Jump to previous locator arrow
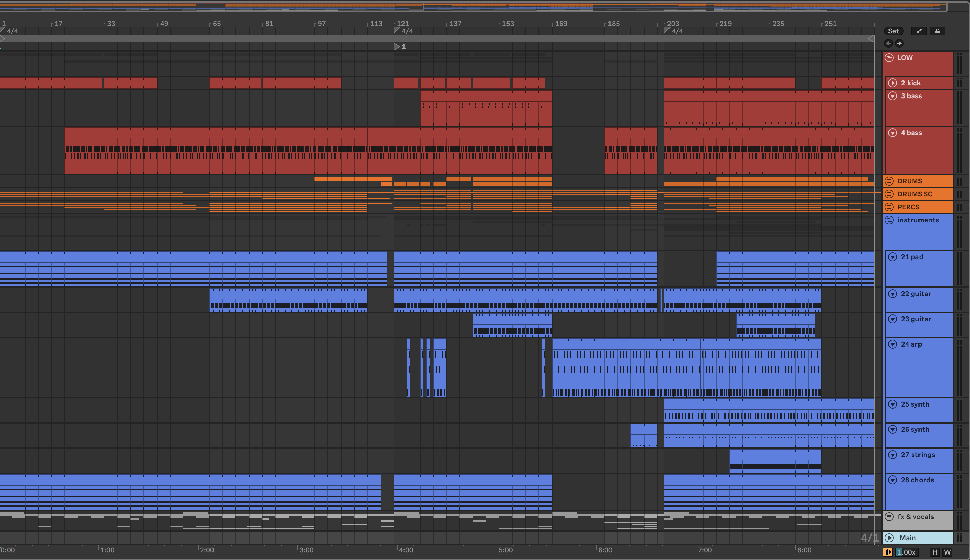The width and height of the screenshot is (970, 560). (x=888, y=43)
